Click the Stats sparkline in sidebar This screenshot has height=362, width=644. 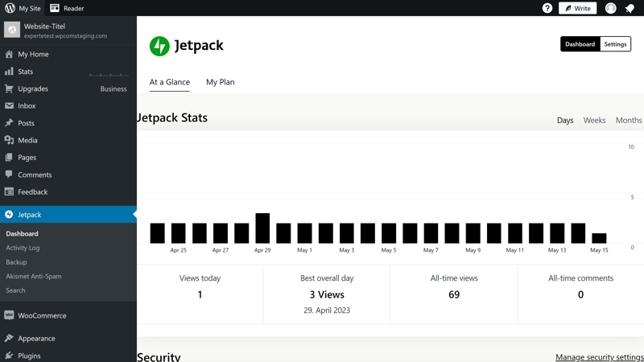(109, 74)
